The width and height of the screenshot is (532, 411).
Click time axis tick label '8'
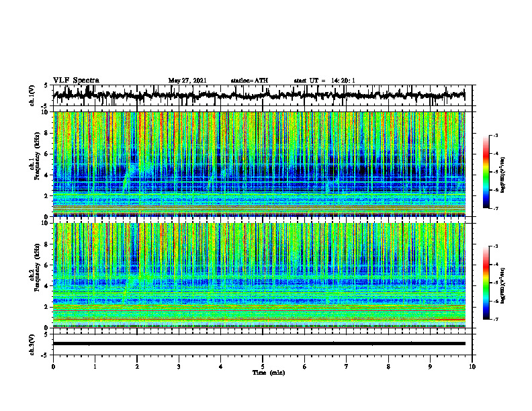tap(388, 367)
